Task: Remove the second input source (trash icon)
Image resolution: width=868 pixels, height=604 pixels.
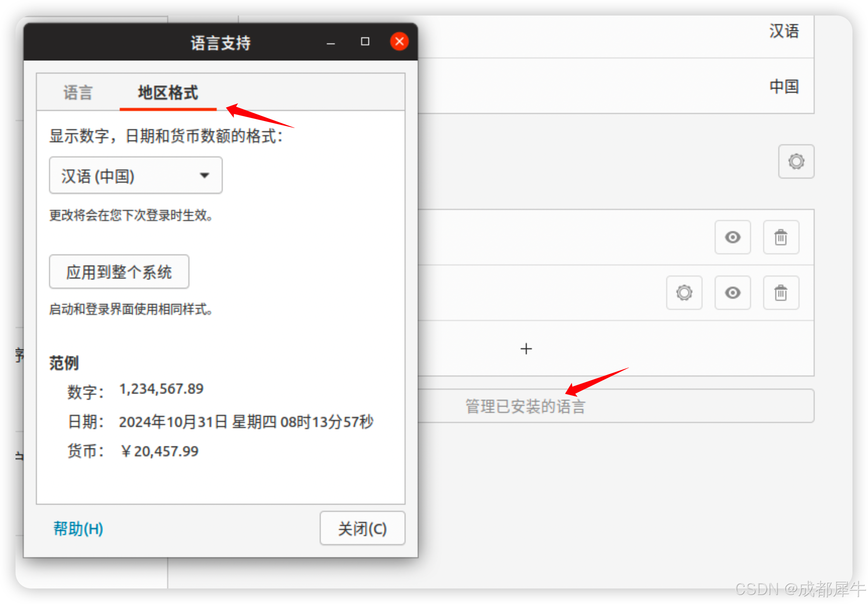Action: click(x=781, y=293)
